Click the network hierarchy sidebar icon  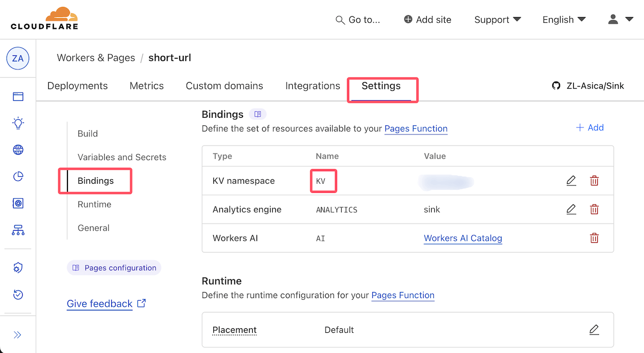tap(18, 230)
